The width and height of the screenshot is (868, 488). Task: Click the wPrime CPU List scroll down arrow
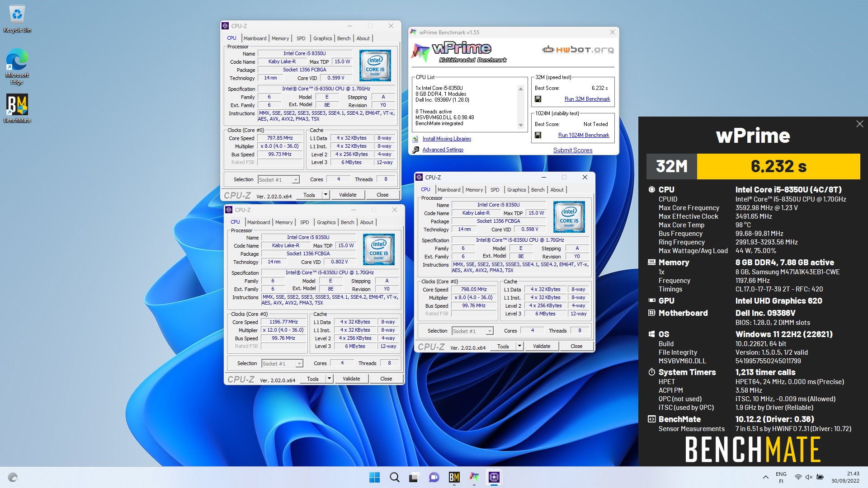tap(521, 125)
